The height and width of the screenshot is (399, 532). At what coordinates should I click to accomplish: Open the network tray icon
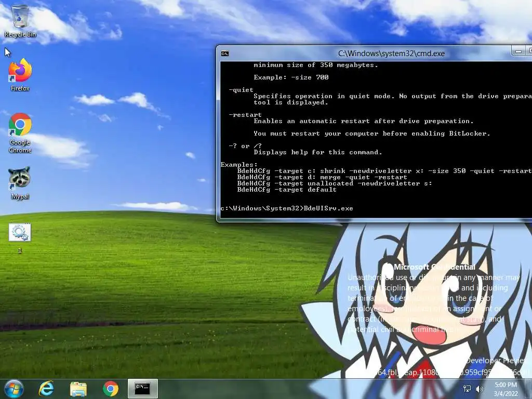pos(467,389)
